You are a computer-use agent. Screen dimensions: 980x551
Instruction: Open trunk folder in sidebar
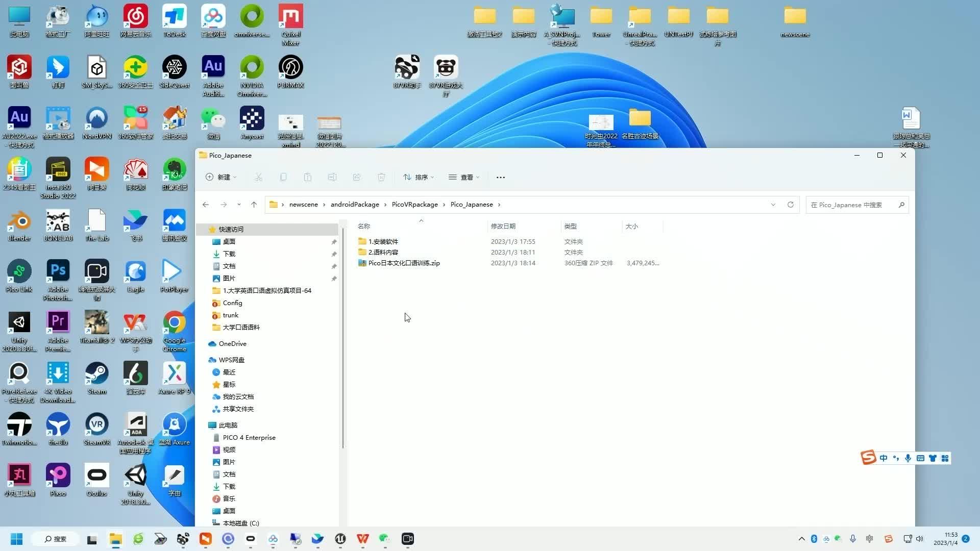[x=230, y=315]
